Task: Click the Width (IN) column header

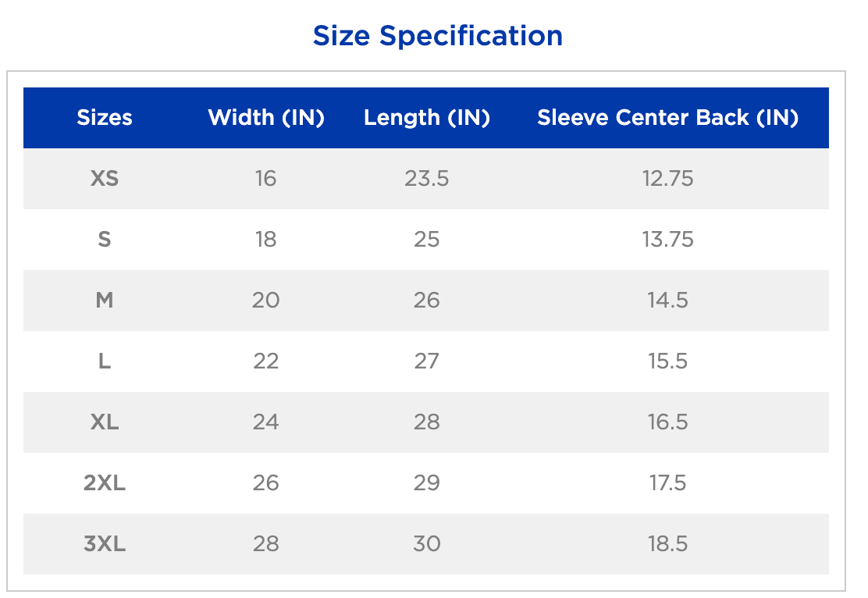Action: [266, 118]
